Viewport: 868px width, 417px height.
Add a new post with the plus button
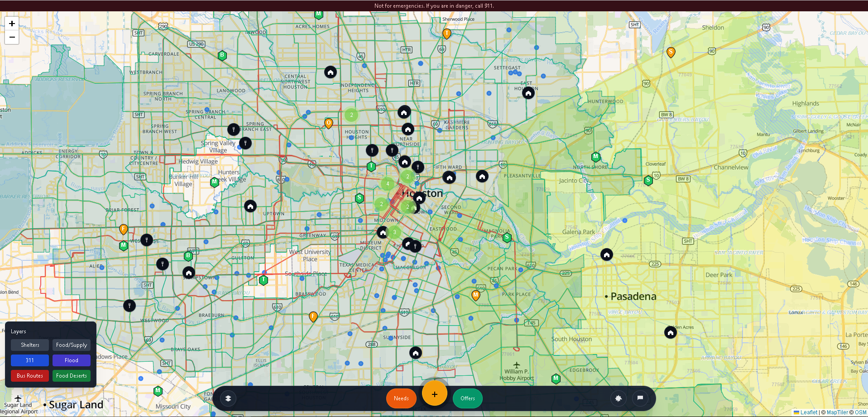coord(435,394)
